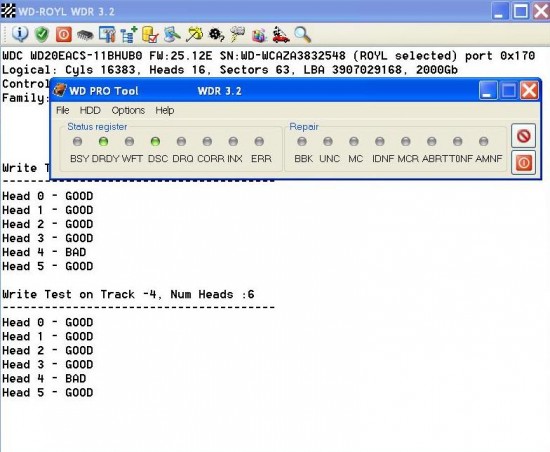Minimize the WD-ROYL WDR 3.2 main window
The image size is (550, 452).
pyautogui.click(x=500, y=11)
